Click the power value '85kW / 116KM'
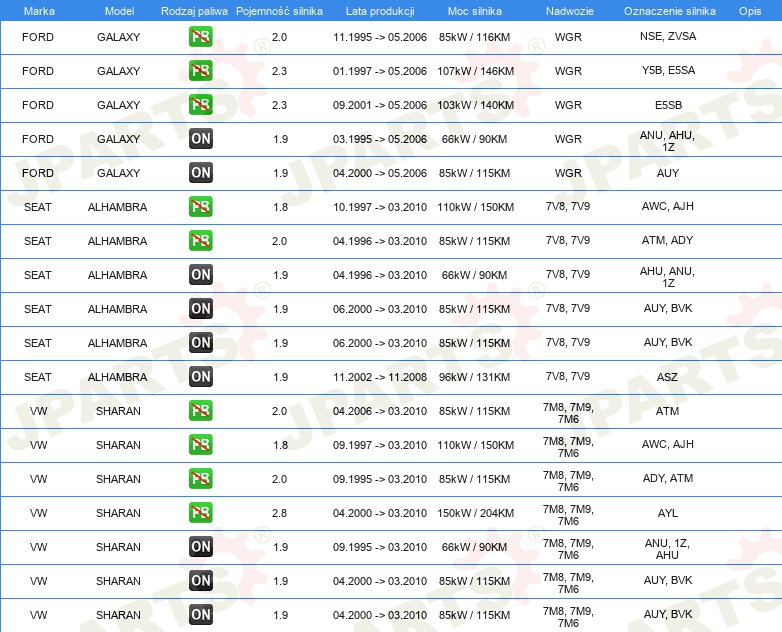782x632 pixels. click(x=474, y=37)
